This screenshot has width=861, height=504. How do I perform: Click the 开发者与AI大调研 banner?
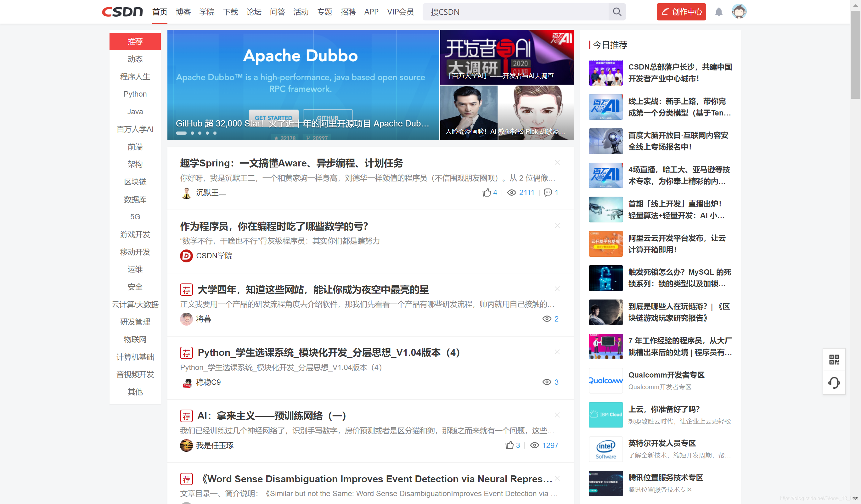[x=507, y=57]
